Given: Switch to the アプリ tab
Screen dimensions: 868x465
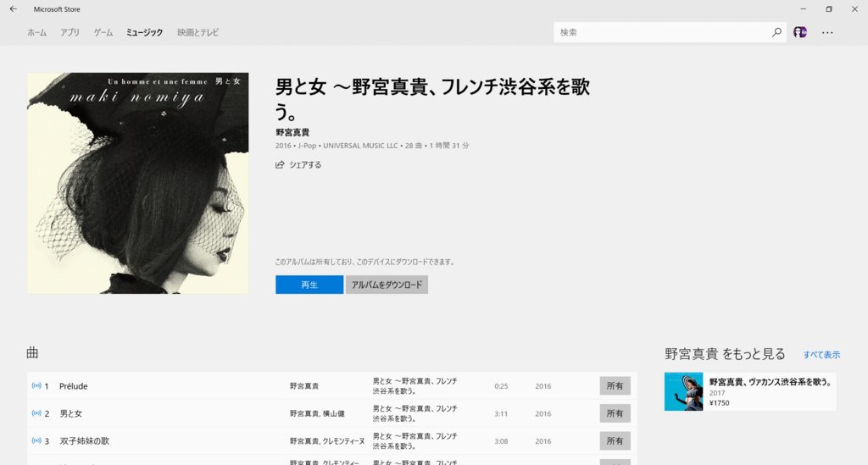Looking at the screenshot, I should [70, 33].
